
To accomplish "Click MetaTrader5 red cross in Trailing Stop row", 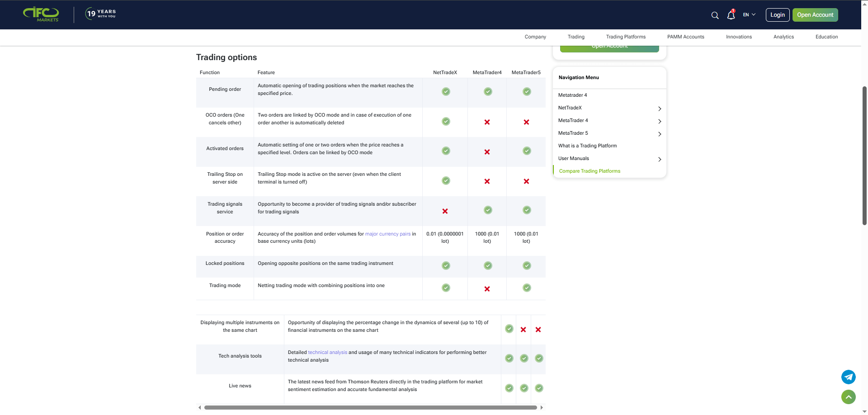I will pyautogui.click(x=526, y=181).
